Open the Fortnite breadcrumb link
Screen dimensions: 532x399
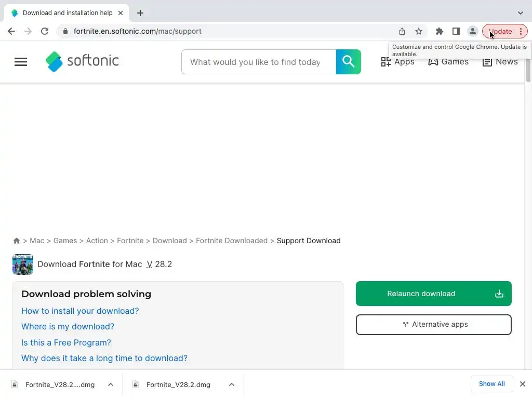click(130, 241)
